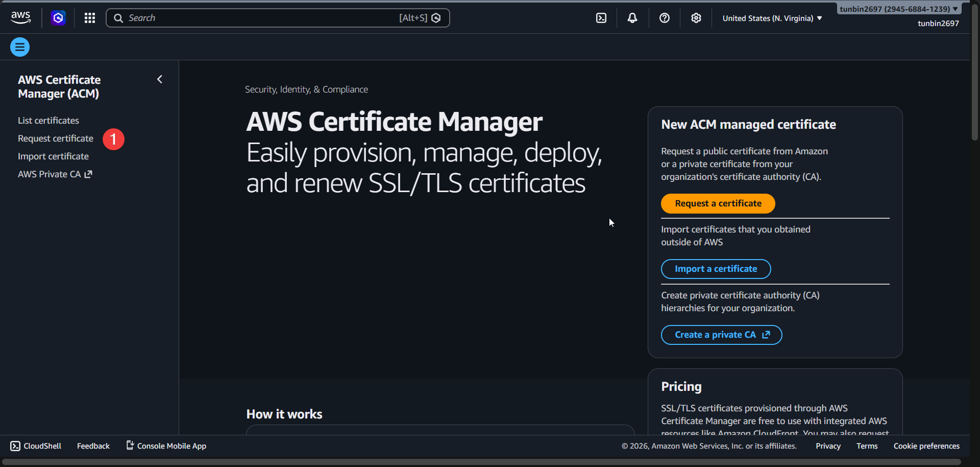Open the Settings gear icon
The height and width of the screenshot is (467, 980).
(x=696, y=17)
